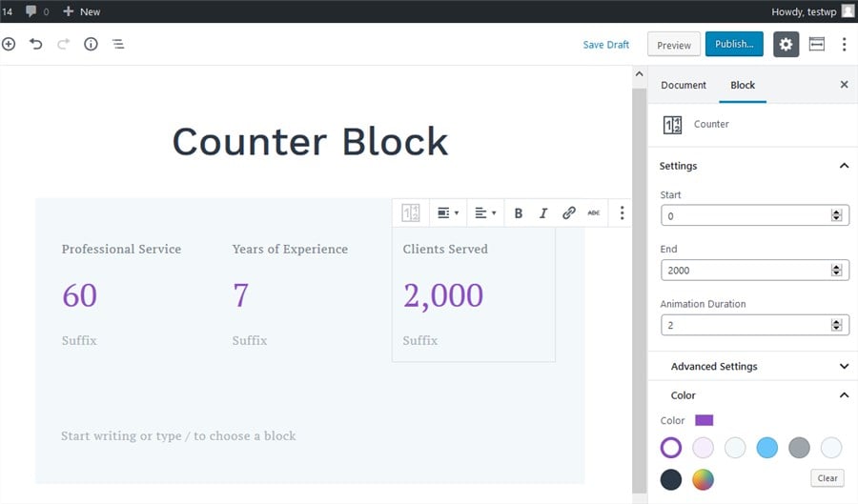Toggle the settings sidebar gear button
Viewport: 858px width, 504px height.
pos(786,45)
